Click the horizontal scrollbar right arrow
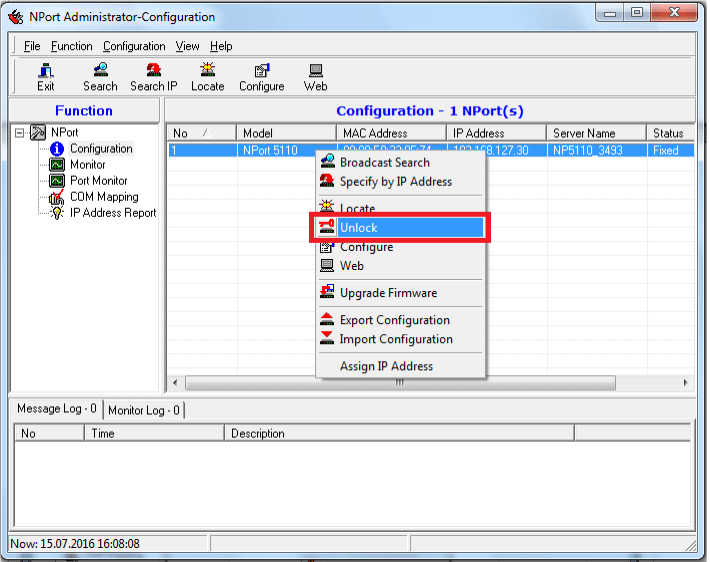This screenshot has height=562, width=710. click(686, 383)
